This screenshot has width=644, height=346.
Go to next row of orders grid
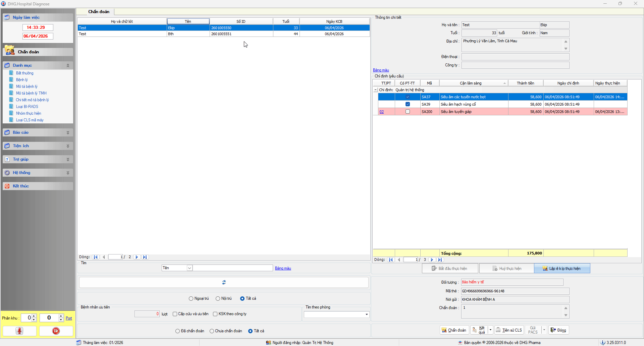[432, 260]
